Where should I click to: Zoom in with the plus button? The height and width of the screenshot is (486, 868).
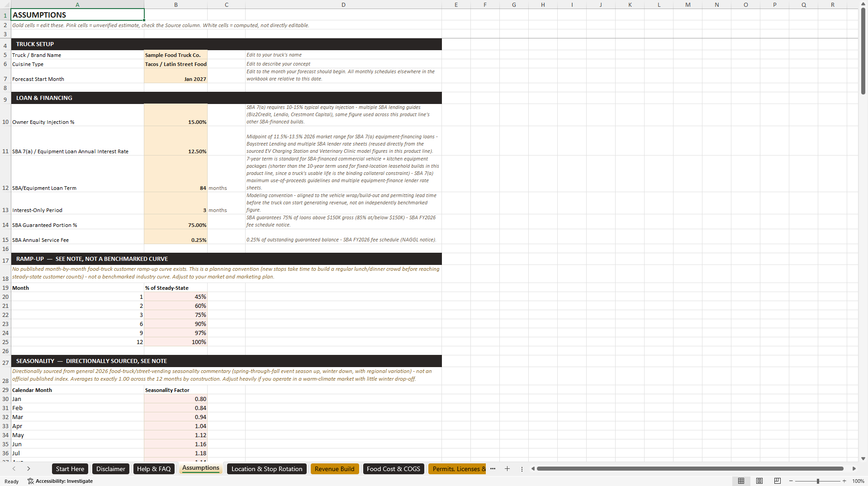[844, 481]
